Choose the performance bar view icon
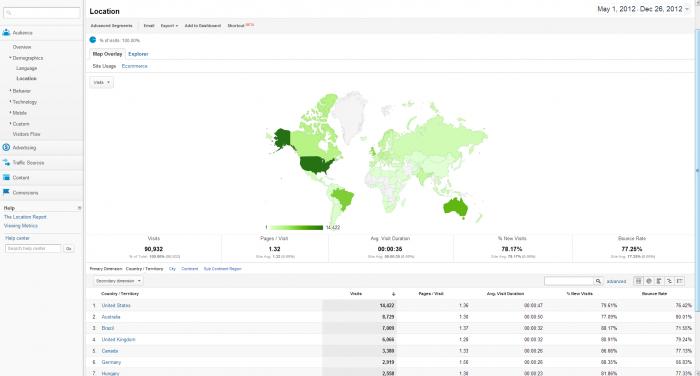 (x=659, y=281)
